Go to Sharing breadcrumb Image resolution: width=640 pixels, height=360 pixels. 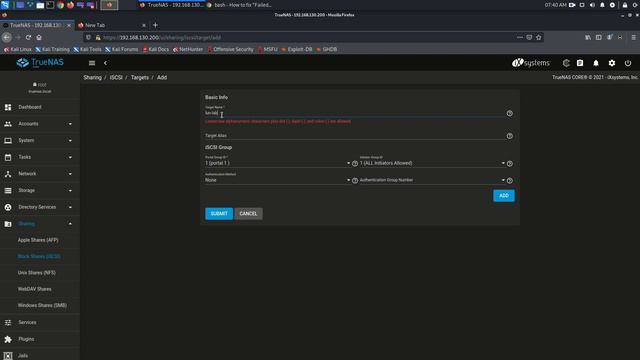93,78
